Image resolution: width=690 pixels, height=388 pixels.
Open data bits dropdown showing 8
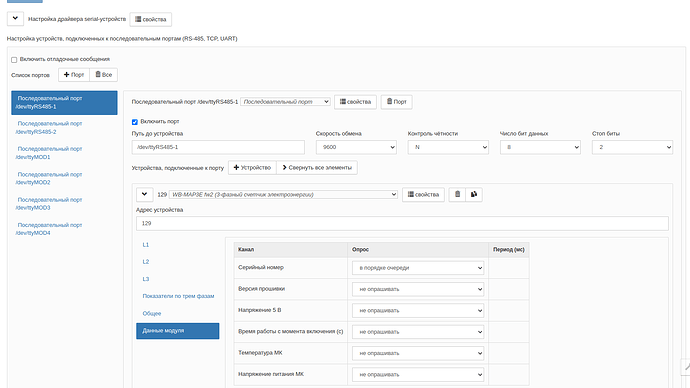[x=540, y=147]
